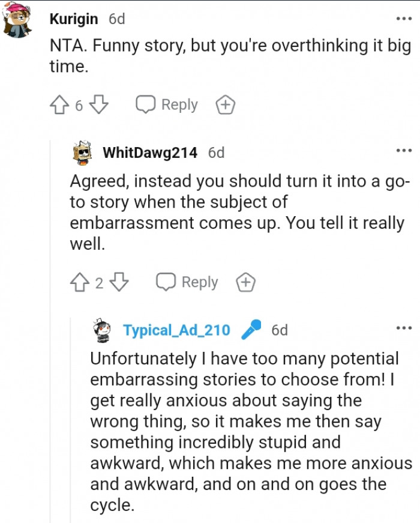Viewport: 420px width, 523px height.
Task: Upvote Kurigin's comment
Action: click(58, 105)
